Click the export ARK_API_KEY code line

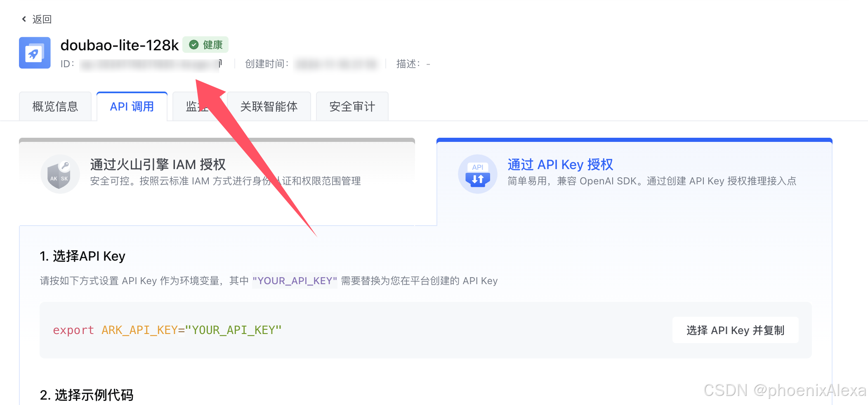pyautogui.click(x=167, y=330)
